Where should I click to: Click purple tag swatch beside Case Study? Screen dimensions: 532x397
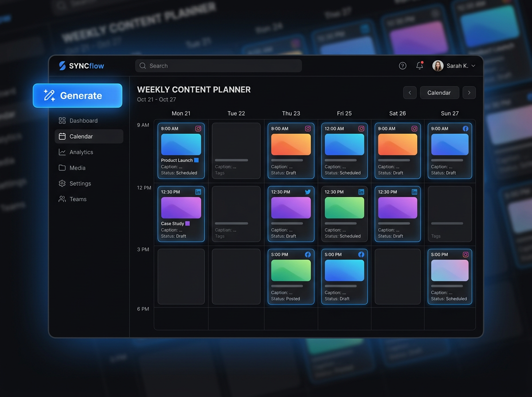[188, 223]
